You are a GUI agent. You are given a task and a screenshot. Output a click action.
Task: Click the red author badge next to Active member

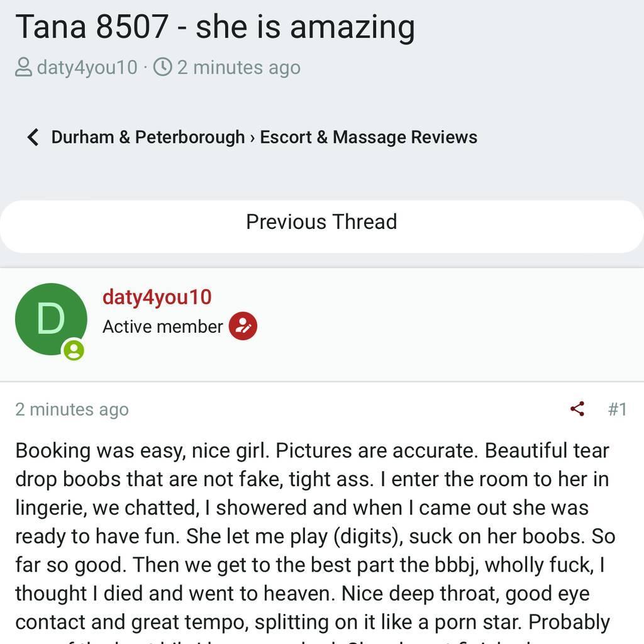242,326
